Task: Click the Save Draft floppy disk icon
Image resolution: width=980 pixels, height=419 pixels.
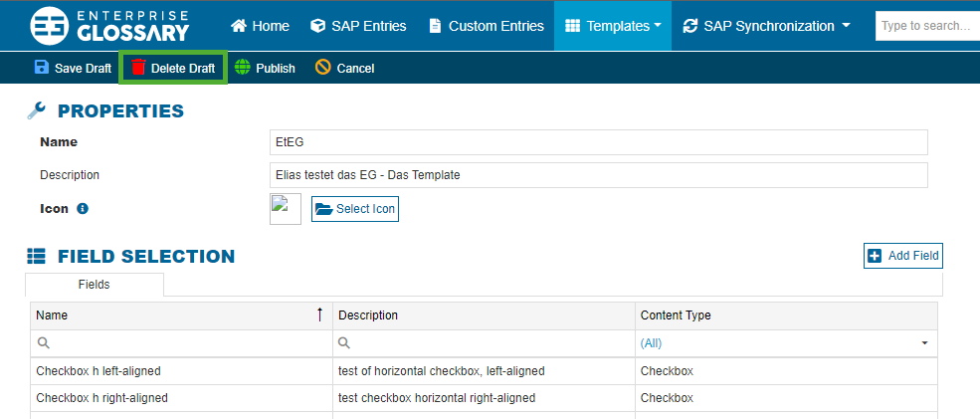Action: coord(42,68)
